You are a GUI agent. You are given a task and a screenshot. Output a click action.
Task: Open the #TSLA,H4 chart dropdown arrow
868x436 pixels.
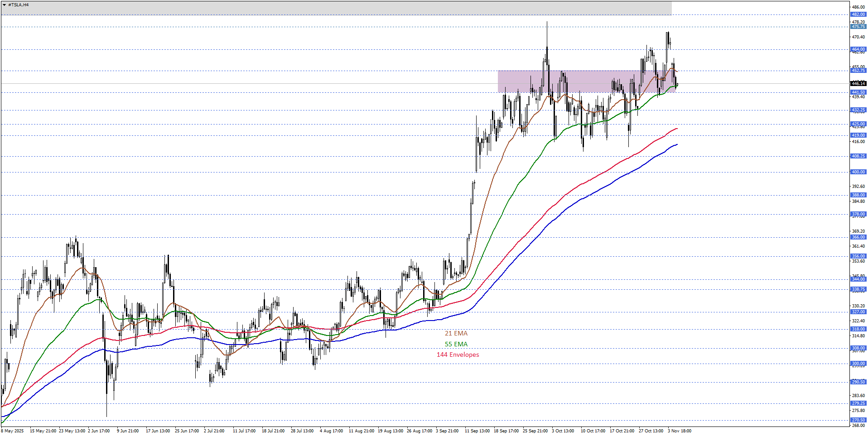4,5
